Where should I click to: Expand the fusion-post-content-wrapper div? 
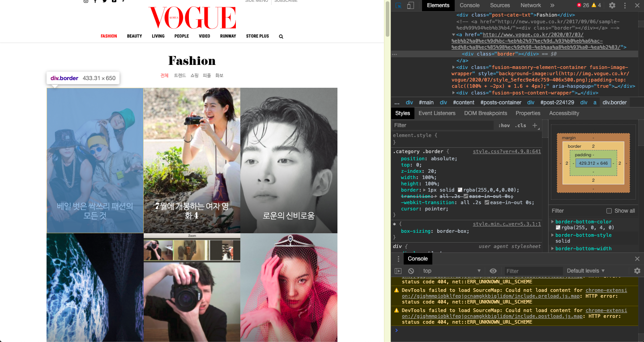(454, 93)
